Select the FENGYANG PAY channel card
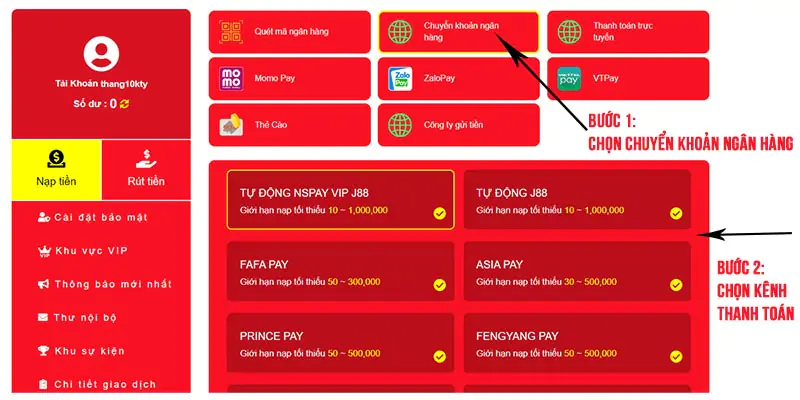Viewport: 800px width, 400px height. pos(577,343)
